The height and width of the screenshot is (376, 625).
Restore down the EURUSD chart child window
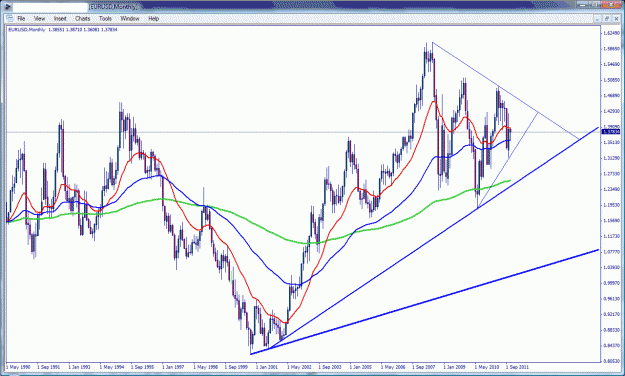607,19
